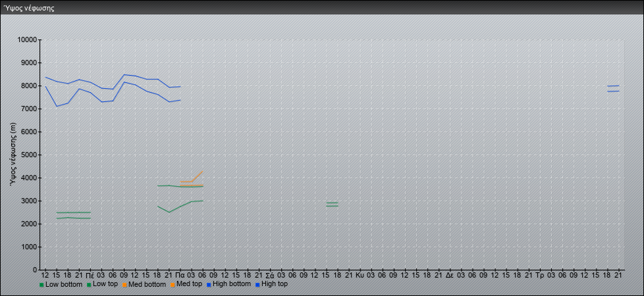Toggle the Low bottom legend entry
644x296 pixels.
[61, 284]
